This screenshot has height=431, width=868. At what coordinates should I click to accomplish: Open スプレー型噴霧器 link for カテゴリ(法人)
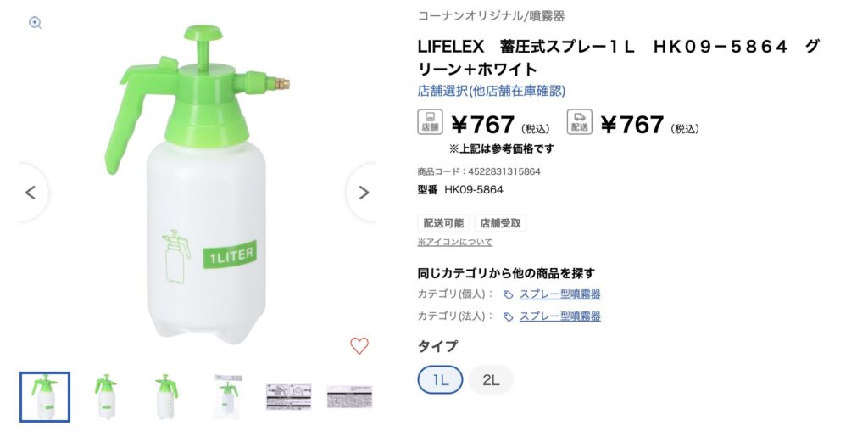click(x=559, y=316)
